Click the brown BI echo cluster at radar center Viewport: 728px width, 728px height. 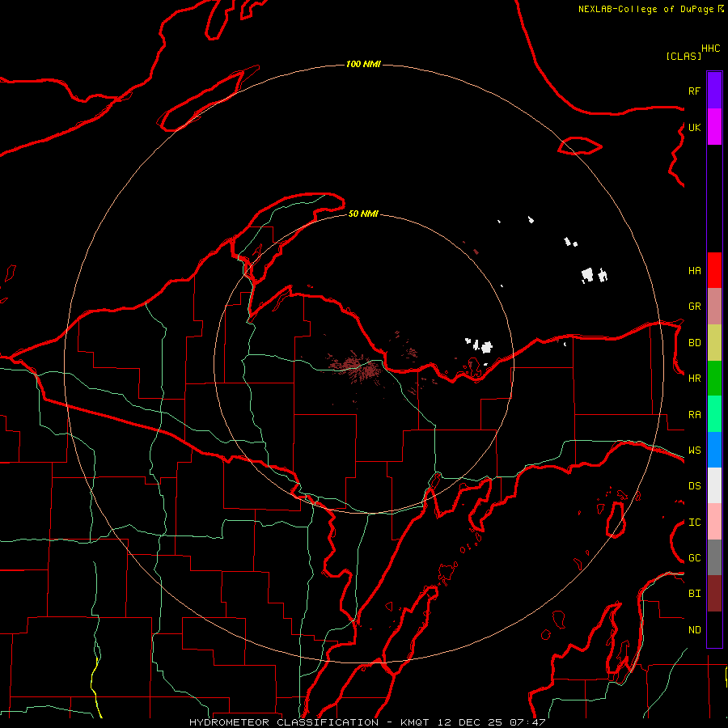point(358,366)
